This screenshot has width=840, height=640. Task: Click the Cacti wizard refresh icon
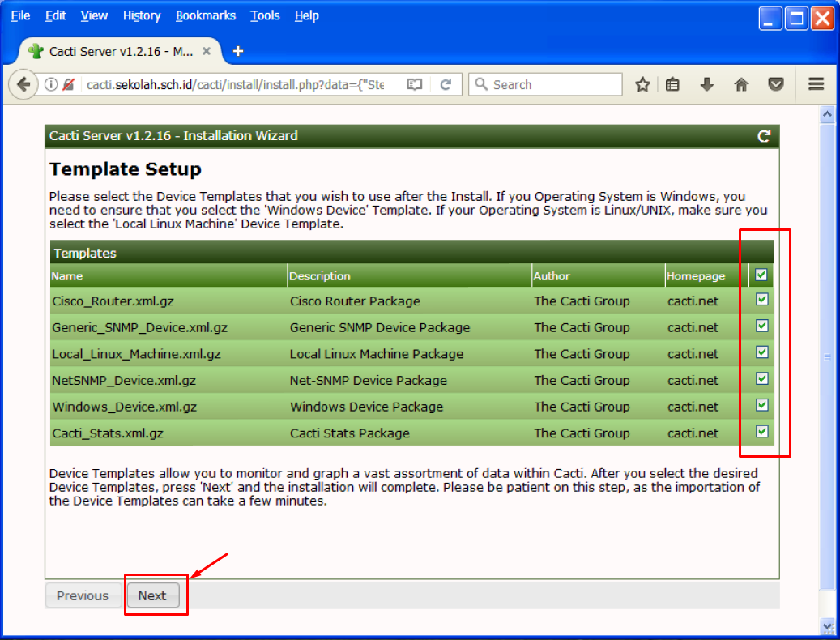(763, 136)
